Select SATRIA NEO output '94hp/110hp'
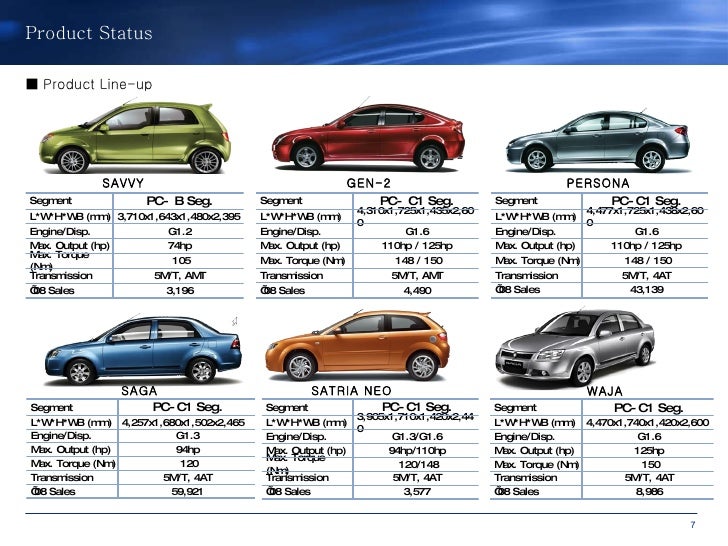The height and width of the screenshot is (546, 728). pos(417,450)
